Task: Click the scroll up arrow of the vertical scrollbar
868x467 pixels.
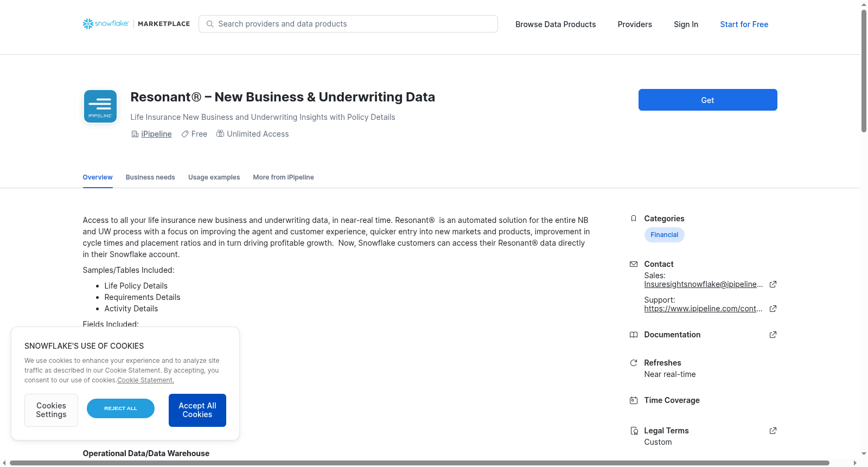Action: 864,4
